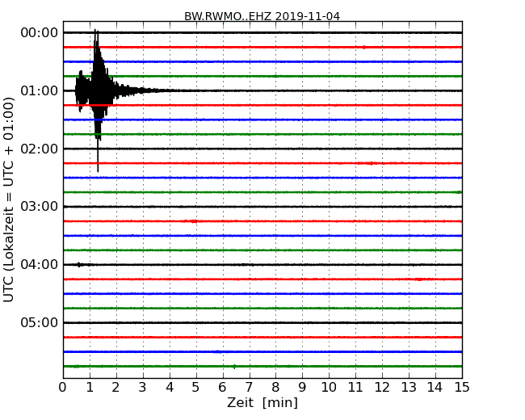Pick x-axis tick label 14
The image size is (525, 420).
[x=435, y=388]
